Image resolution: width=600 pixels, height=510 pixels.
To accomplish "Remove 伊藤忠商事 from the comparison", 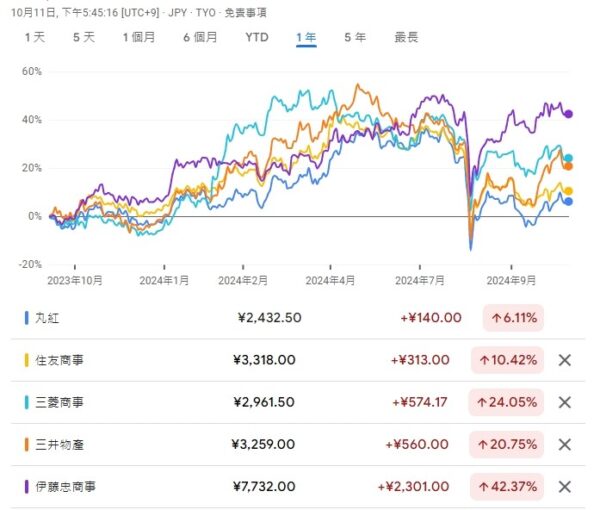I will pyautogui.click(x=565, y=487).
